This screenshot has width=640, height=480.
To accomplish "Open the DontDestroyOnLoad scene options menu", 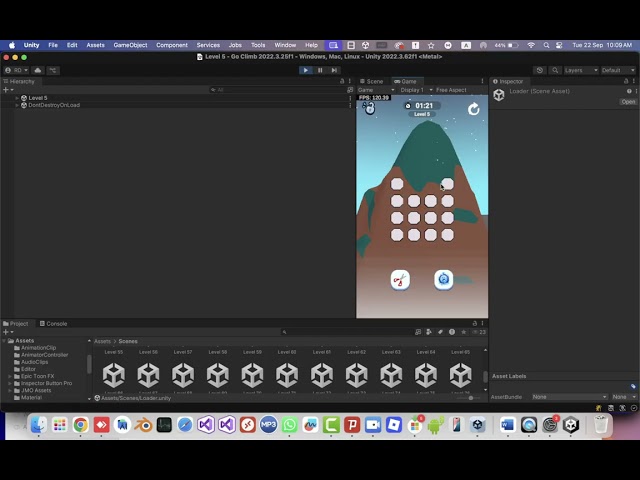I will (350, 105).
